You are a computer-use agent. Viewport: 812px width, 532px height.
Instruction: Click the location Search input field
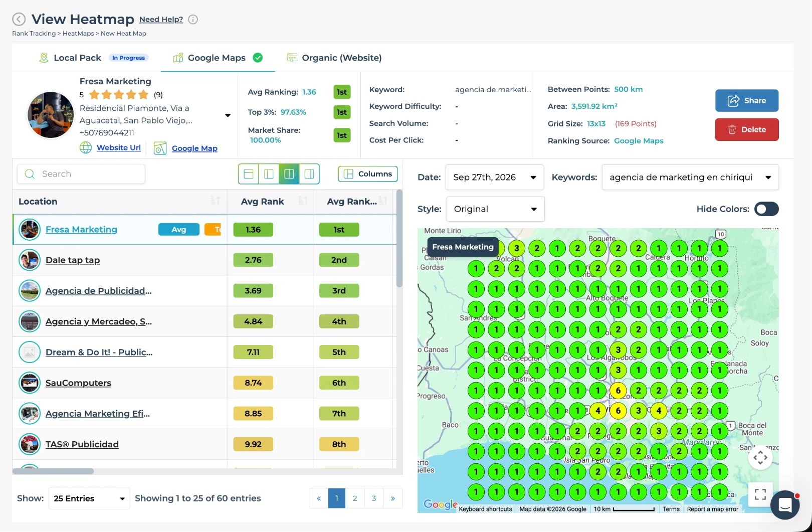click(81, 174)
